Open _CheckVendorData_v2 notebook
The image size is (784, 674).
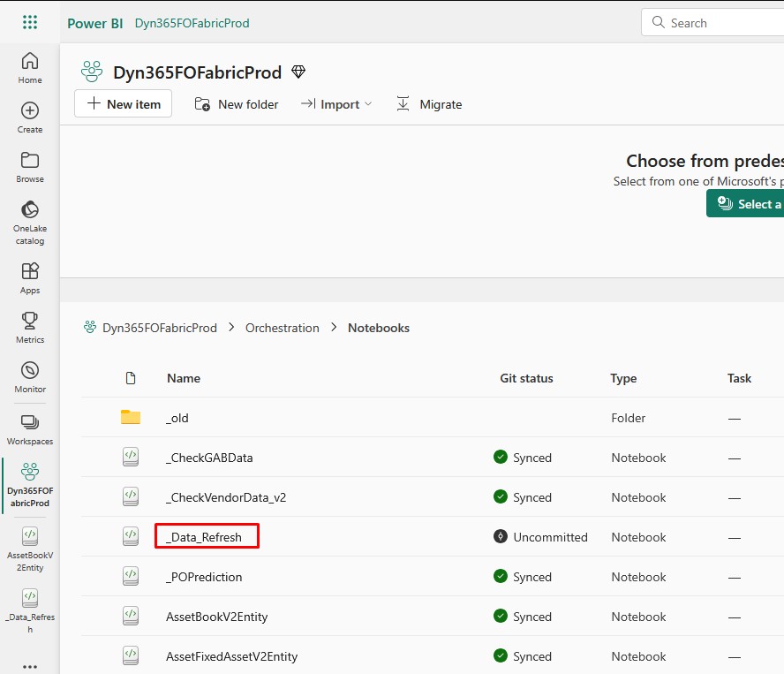point(226,497)
